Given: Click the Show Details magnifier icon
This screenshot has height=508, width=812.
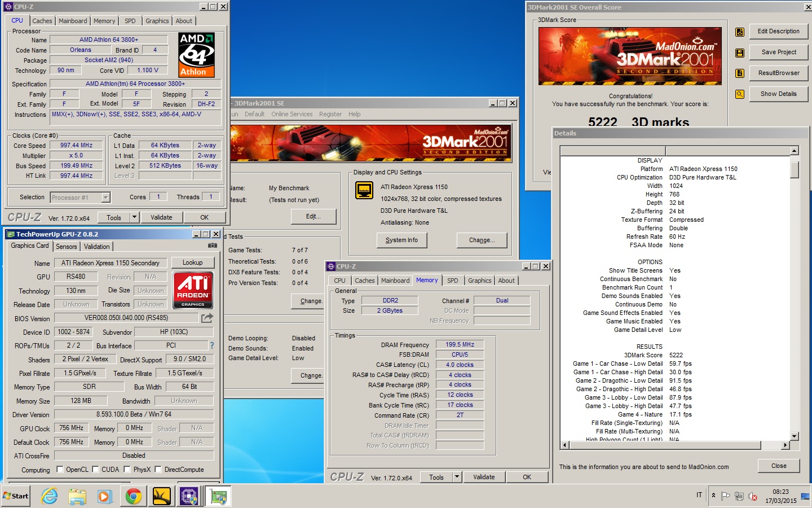Looking at the screenshot, I should click(740, 94).
